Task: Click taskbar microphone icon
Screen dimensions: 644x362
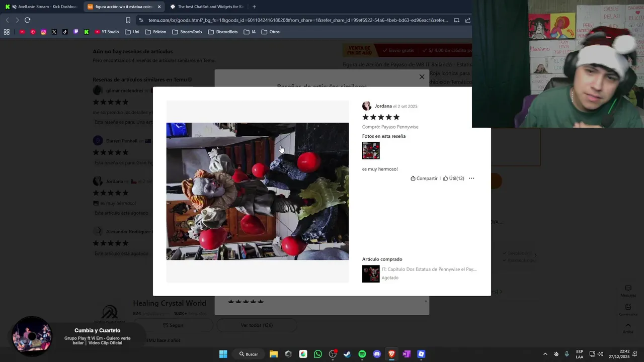Action: [567, 354]
